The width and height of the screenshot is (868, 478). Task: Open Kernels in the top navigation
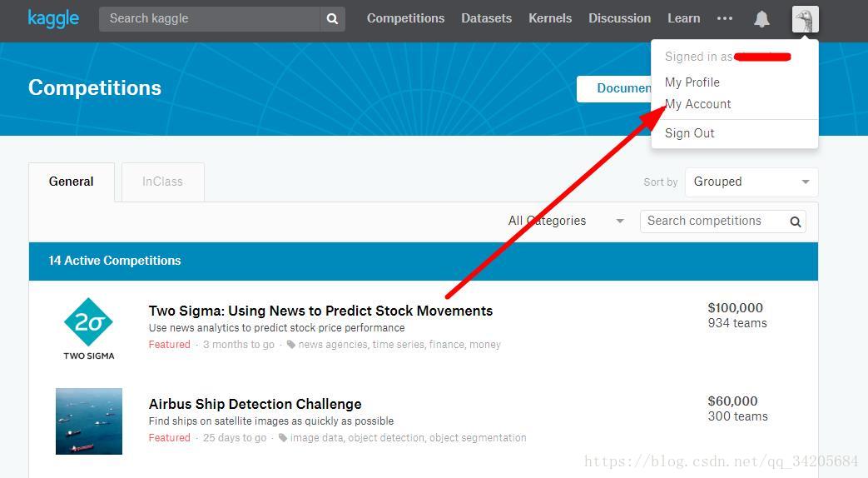(550, 18)
